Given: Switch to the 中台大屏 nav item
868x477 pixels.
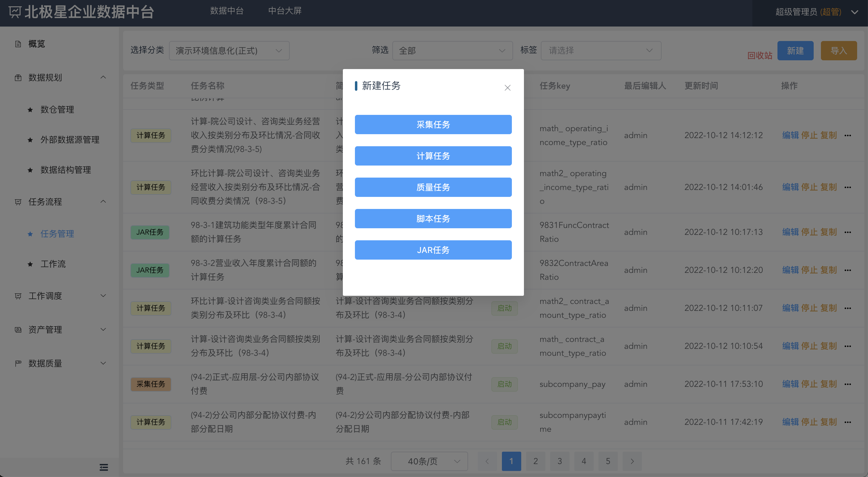Looking at the screenshot, I should [285, 11].
